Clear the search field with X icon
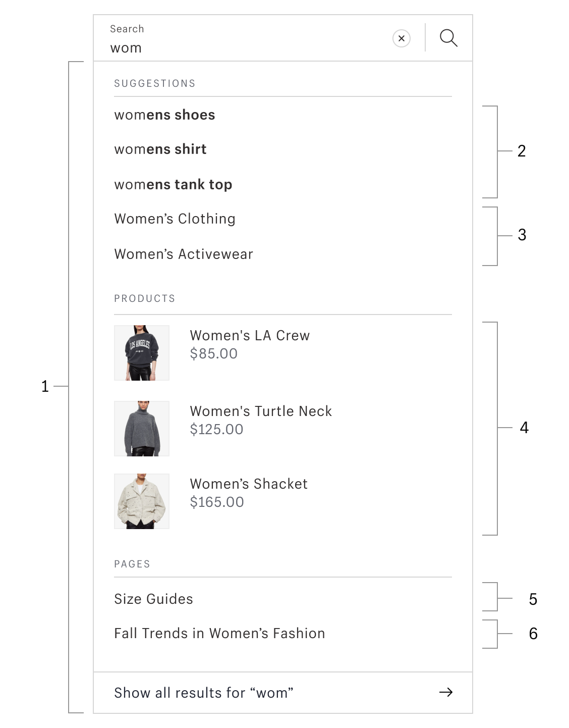The image size is (569, 728). [402, 38]
